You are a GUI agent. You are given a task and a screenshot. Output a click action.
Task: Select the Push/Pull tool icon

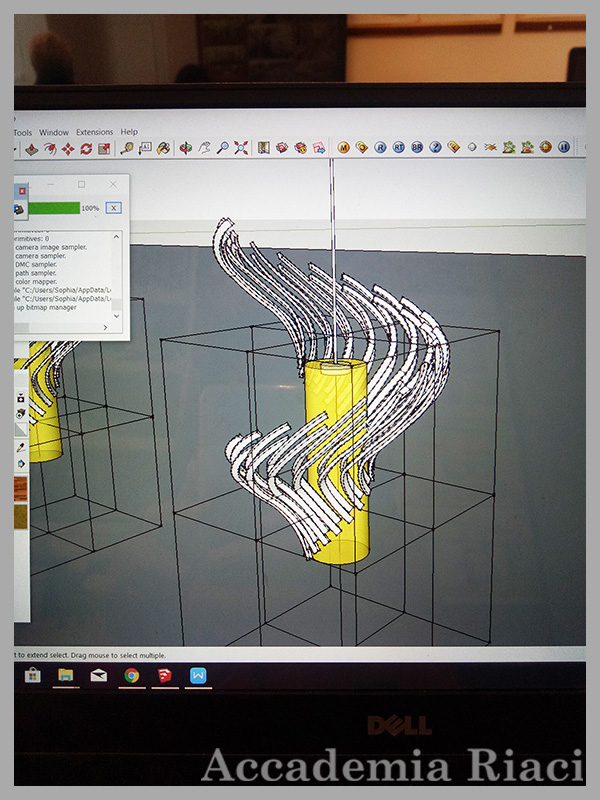tap(32, 149)
